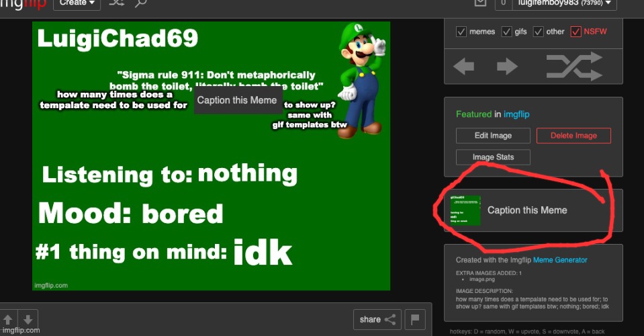Open the Meme Generator link
This screenshot has width=644, height=336.
click(x=560, y=260)
